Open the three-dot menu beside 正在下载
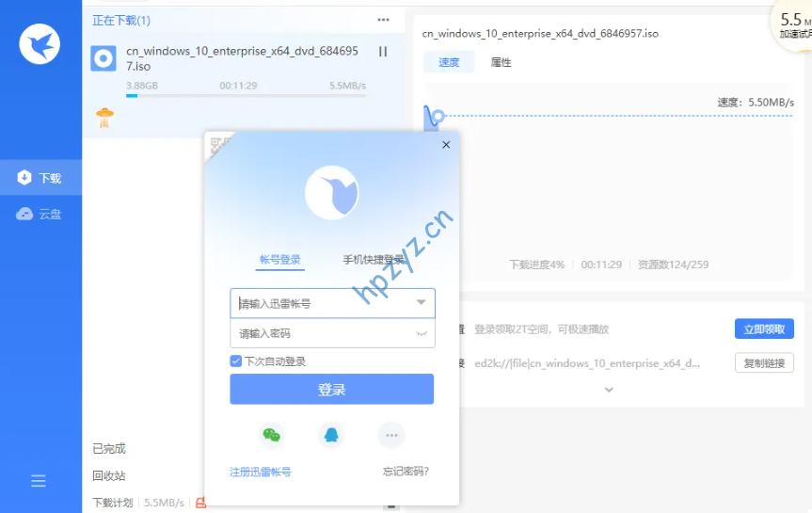 click(383, 20)
